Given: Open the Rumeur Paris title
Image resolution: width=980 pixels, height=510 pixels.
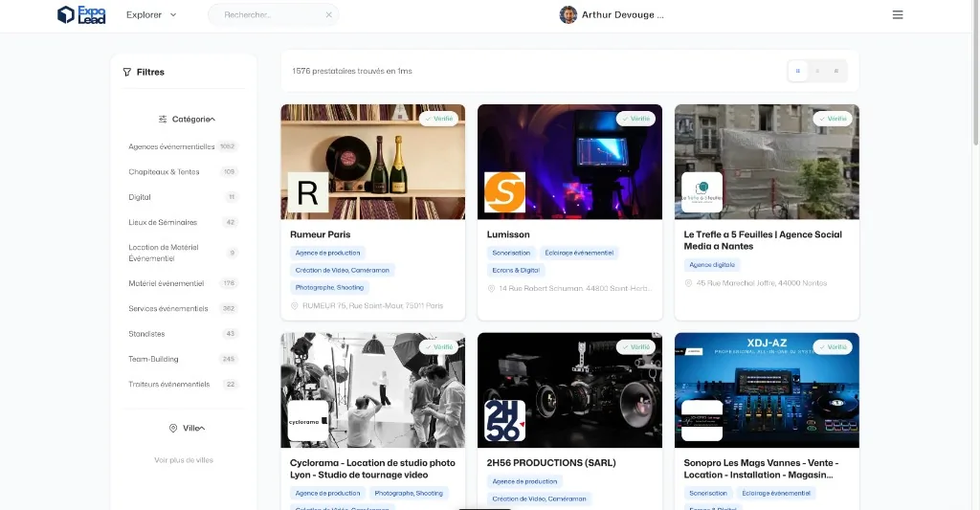Looking at the screenshot, I should [320, 234].
